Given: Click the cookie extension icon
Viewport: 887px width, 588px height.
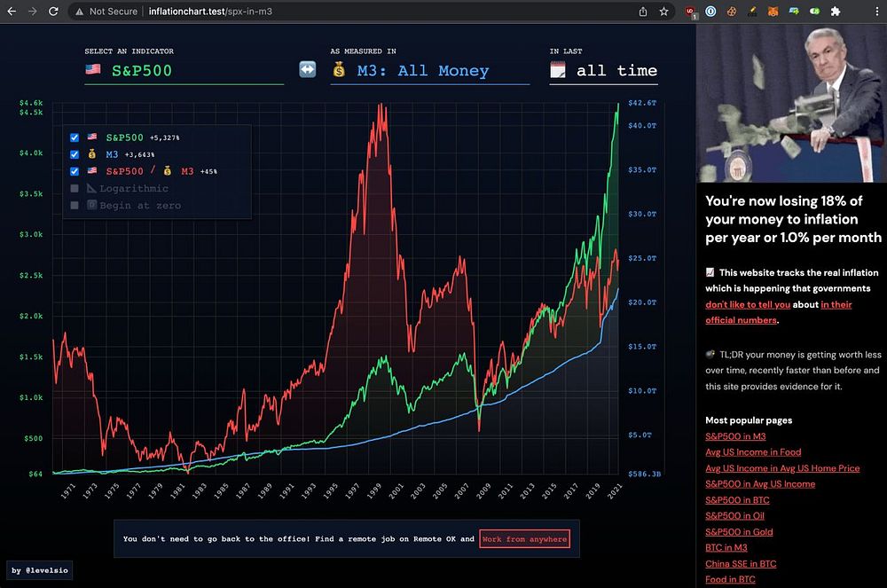Looking at the screenshot, I should pyautogui.click(x=732, y=12).
